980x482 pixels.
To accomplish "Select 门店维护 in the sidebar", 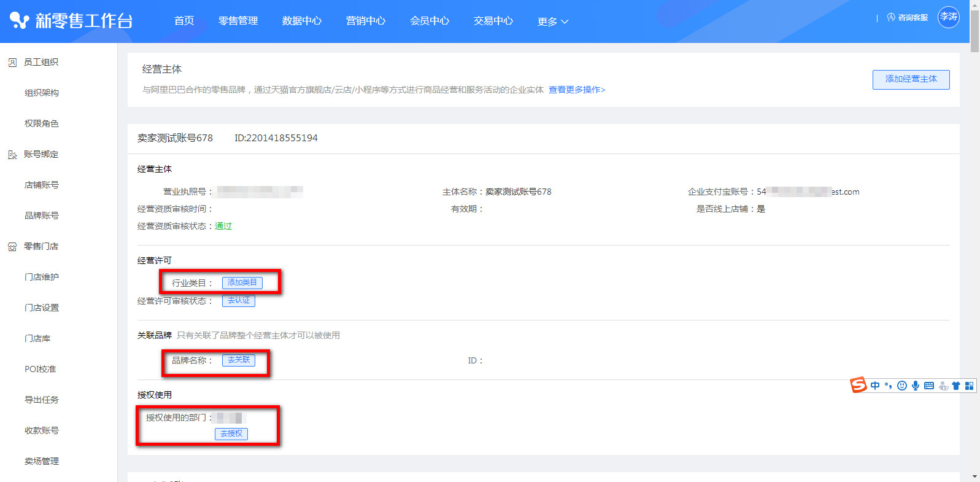I will pyautogui.click(x=42, y=277).
